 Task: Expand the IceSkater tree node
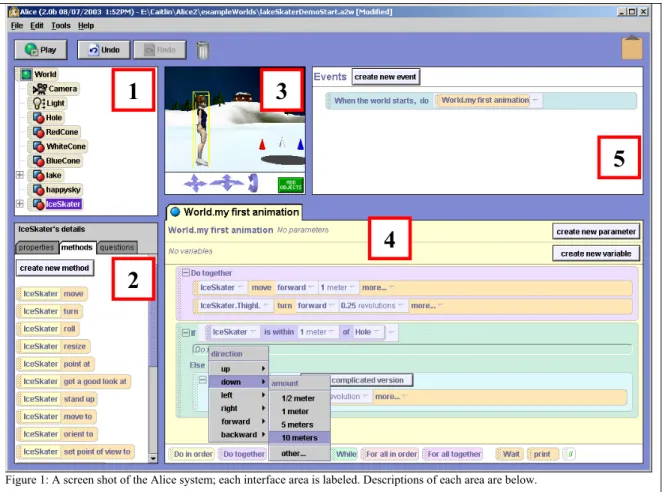tap(20, 204)
